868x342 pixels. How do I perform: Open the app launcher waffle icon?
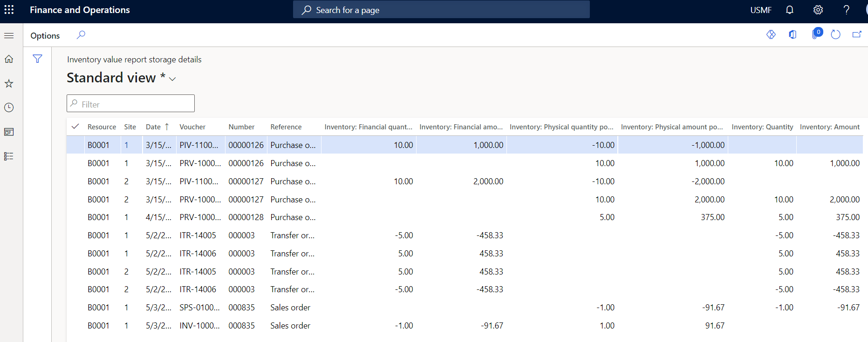click(9, 10)
